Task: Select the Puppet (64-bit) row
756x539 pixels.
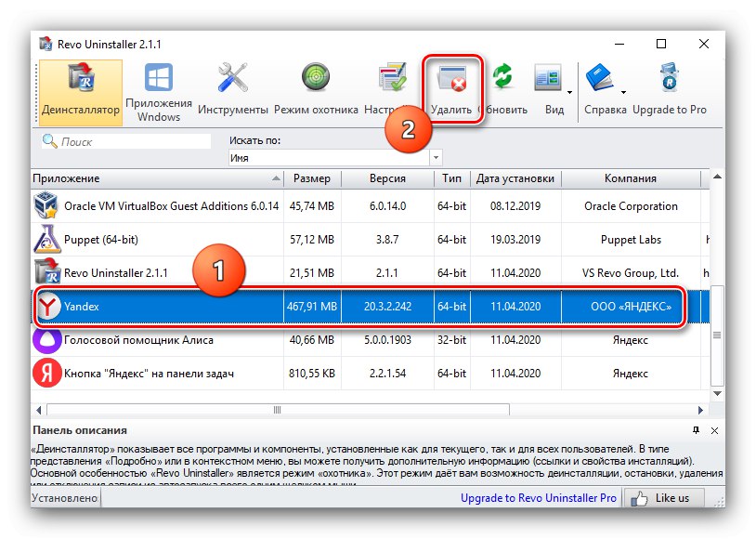Action: [x=370, y=240]
